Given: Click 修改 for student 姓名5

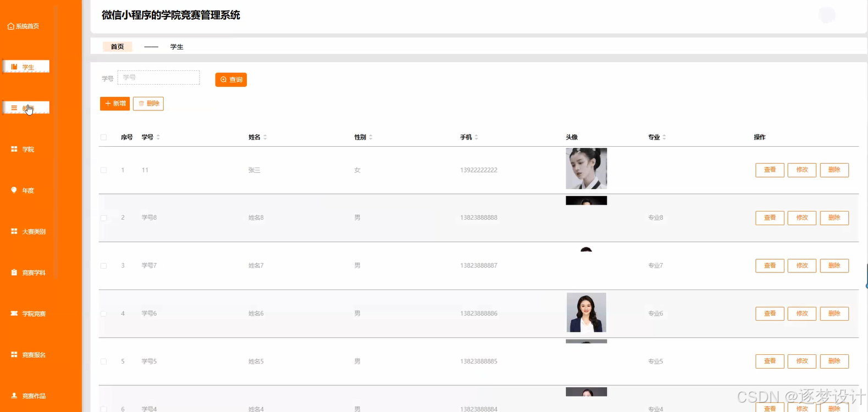Looking at the screenshot, I should click(802, 361).
